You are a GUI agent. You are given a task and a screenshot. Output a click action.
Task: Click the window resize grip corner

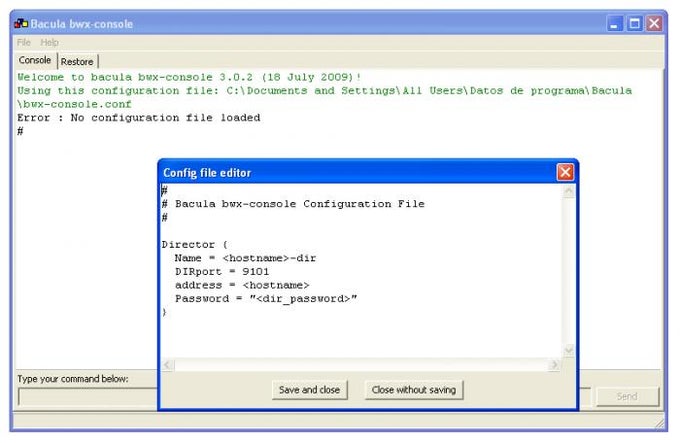tap(659, 423)
